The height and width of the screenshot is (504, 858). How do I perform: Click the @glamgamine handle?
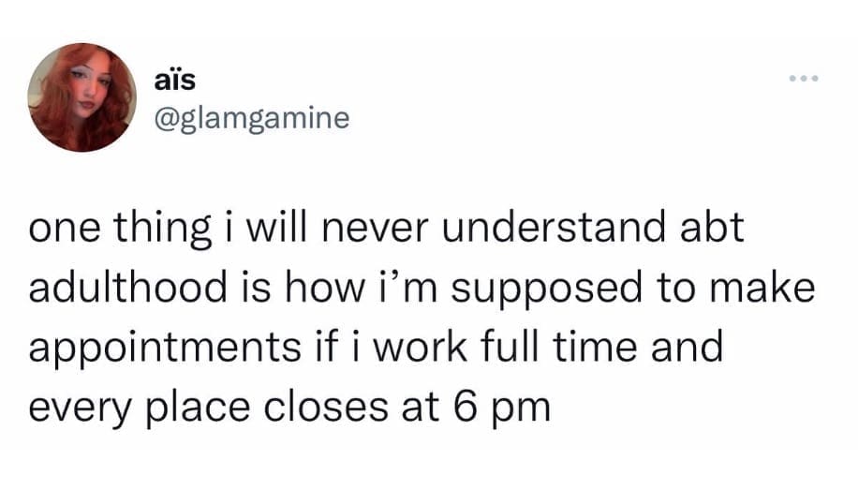point(249,119)
